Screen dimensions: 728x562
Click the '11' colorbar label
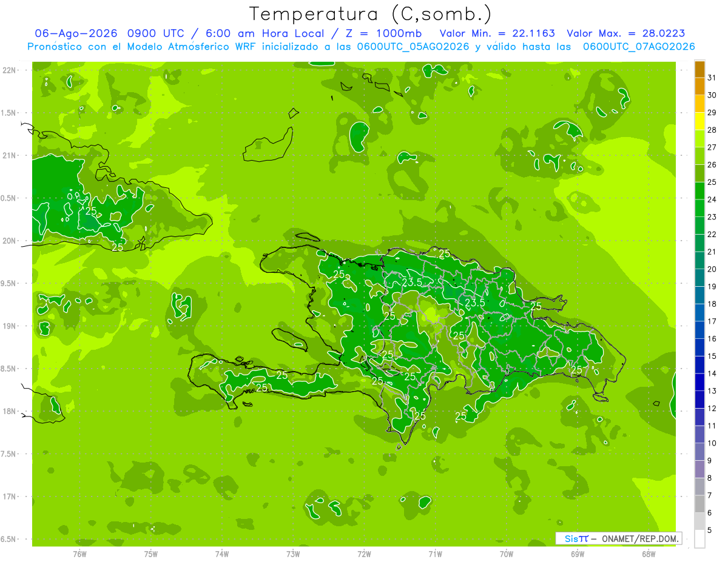[x=712, y=426]
